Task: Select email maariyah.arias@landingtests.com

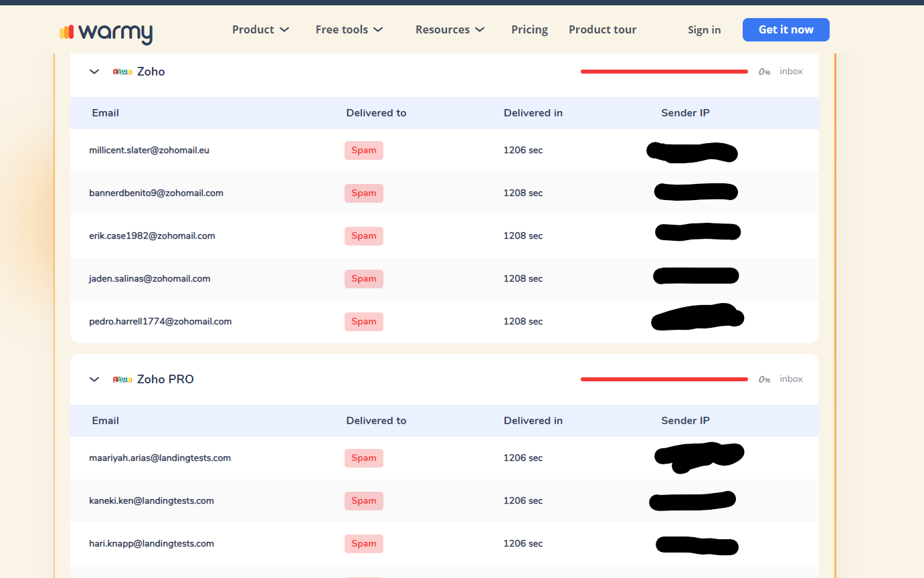Action: coord(160,458)
